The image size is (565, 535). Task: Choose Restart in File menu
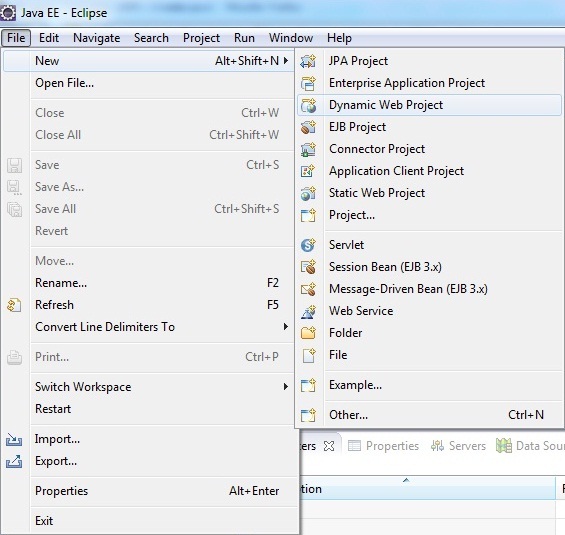(x=149, y=409)
